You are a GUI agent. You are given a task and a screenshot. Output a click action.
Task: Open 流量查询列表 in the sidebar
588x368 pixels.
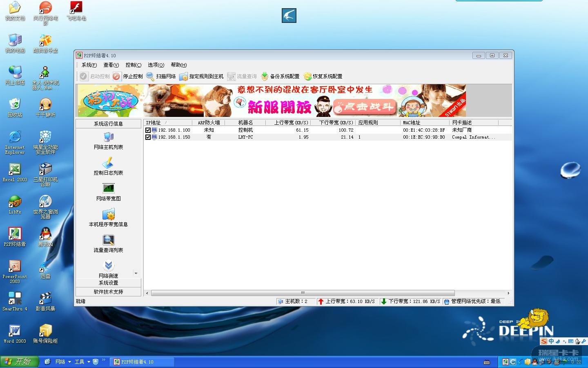pos(108,244)
